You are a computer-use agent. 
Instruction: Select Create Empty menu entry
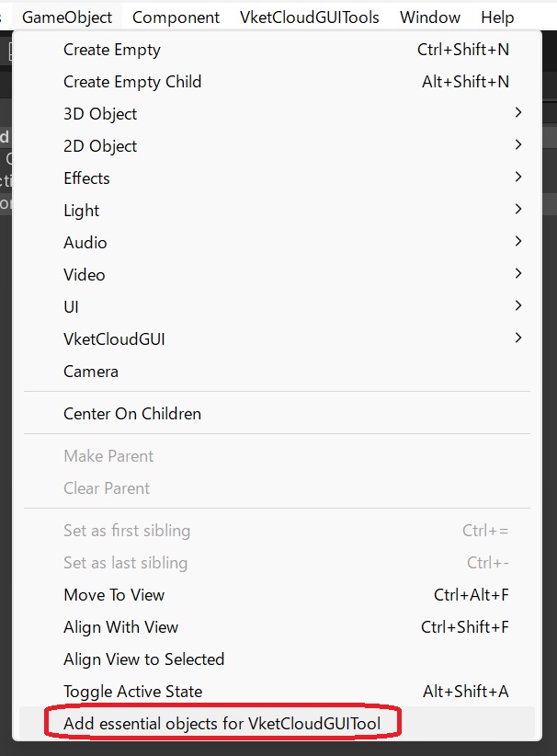(112, 50)
